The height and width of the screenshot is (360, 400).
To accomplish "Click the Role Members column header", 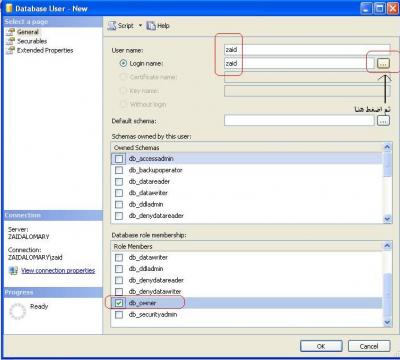I will (247, 246).
